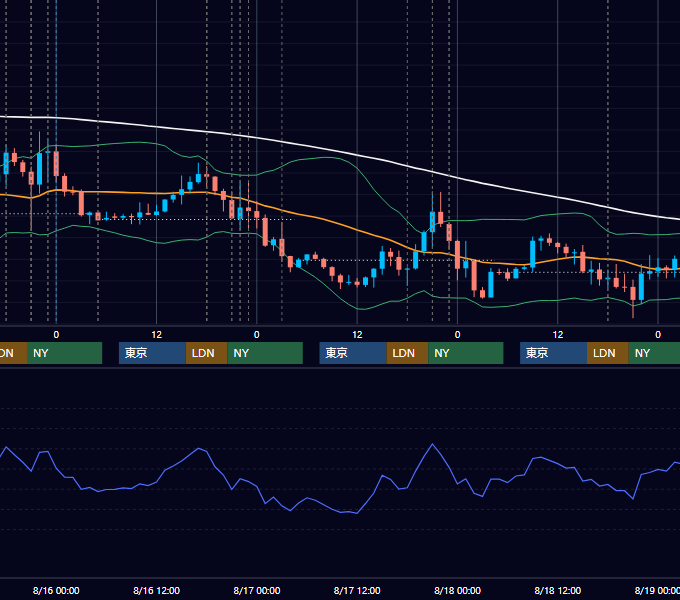680x600 pixels.
Task: Click hour label 0 above 8/16 00:00
Action: (56, 335)
